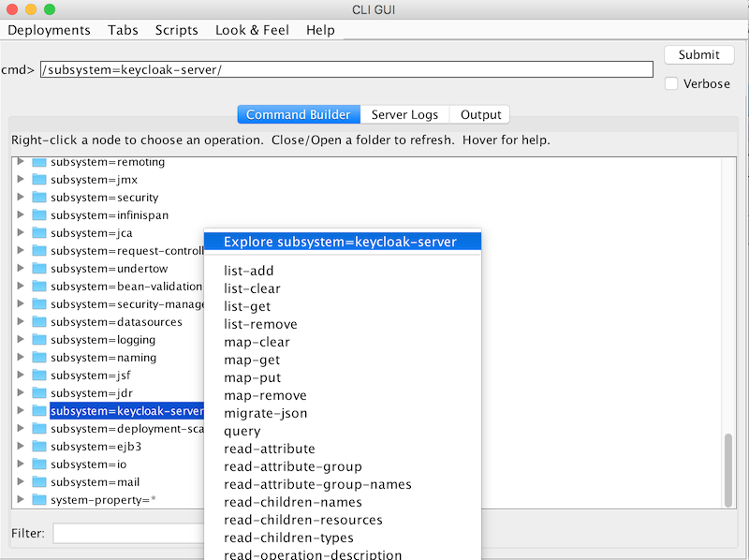
Task: Expand the subsystem=io disclosure triangle
Action: (x=21, y=464)
